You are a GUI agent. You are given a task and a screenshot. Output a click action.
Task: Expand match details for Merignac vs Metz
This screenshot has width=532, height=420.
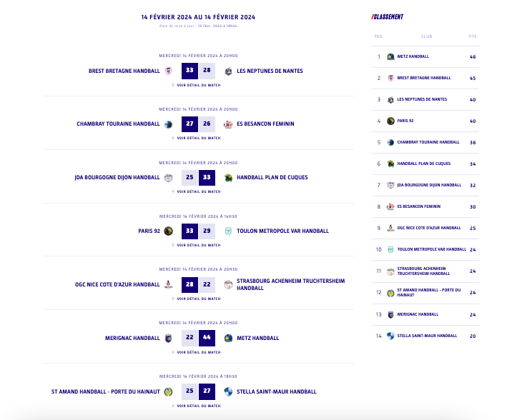(x=198, y=352)
